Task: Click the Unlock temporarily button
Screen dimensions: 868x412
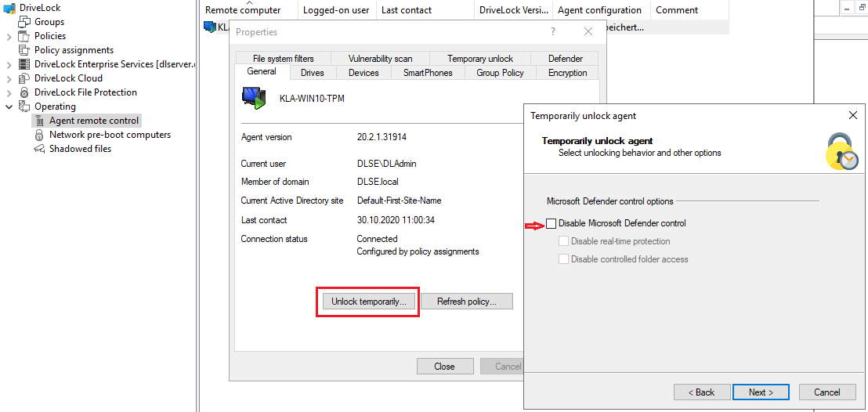Action: [369, 302]
